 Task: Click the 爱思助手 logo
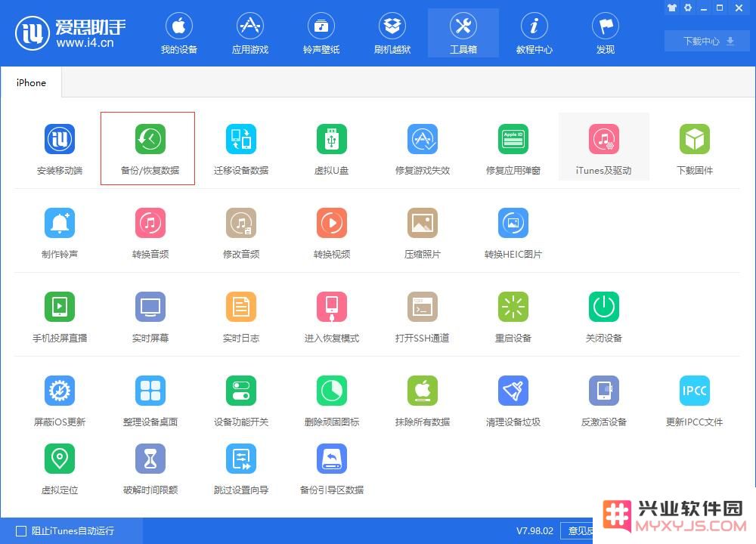(70, 33)
